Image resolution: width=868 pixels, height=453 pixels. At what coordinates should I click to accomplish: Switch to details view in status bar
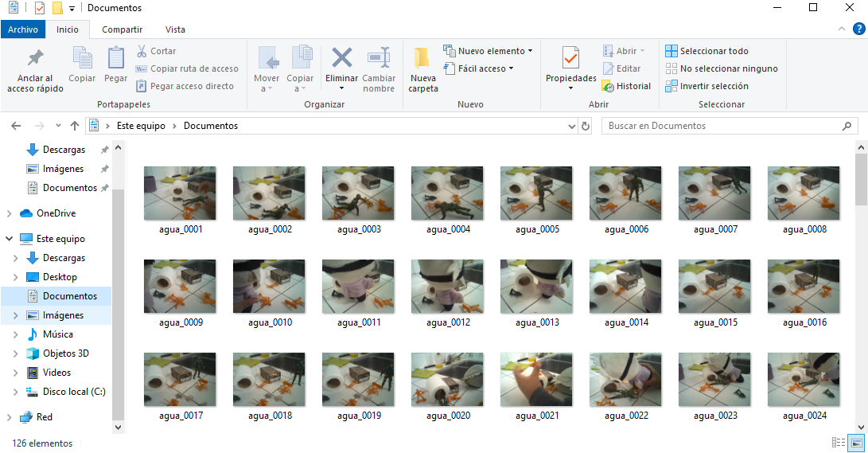click(839, 443)
